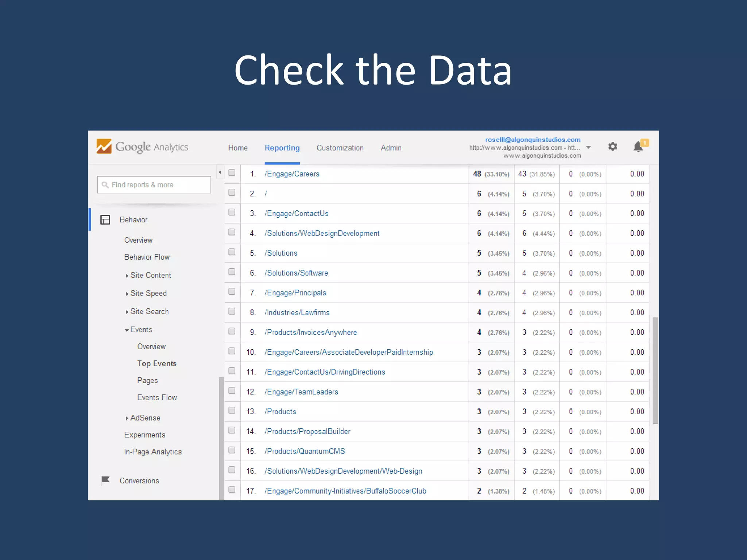Click the Google Analytics logo

[x=142, y=147]
